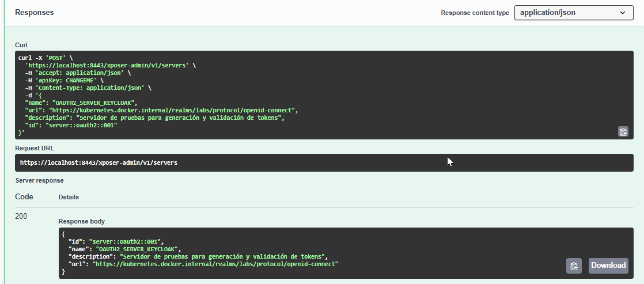
Task: Click the "curl -X 'POST'" line
Action: coord(45,58)
